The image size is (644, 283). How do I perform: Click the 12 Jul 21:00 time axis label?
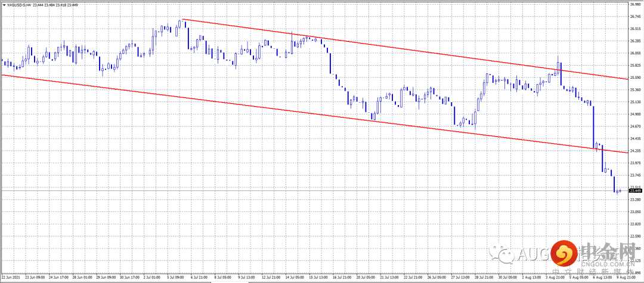(x=270, y=278)
